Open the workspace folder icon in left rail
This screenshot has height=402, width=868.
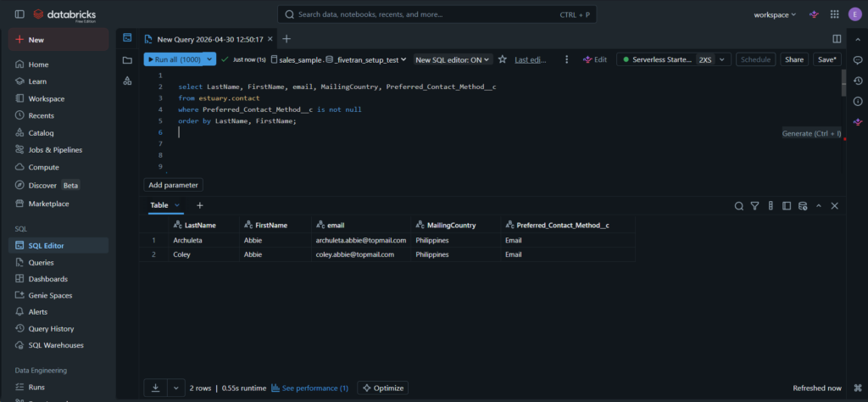pyautogui.click(x=127, y=60)
